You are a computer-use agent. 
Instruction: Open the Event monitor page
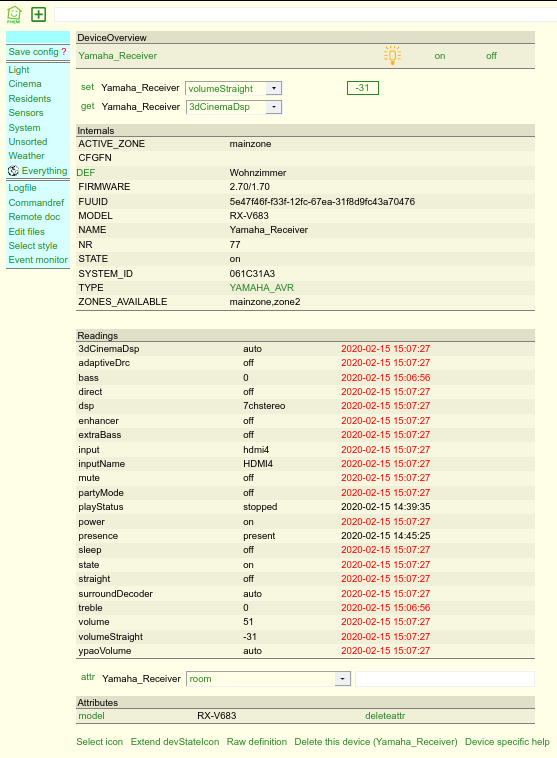click(38, 260)
